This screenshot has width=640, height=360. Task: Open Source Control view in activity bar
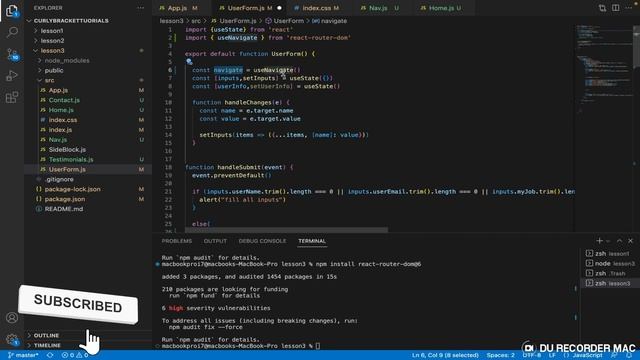pyautogui.click(x=12, y=54)
